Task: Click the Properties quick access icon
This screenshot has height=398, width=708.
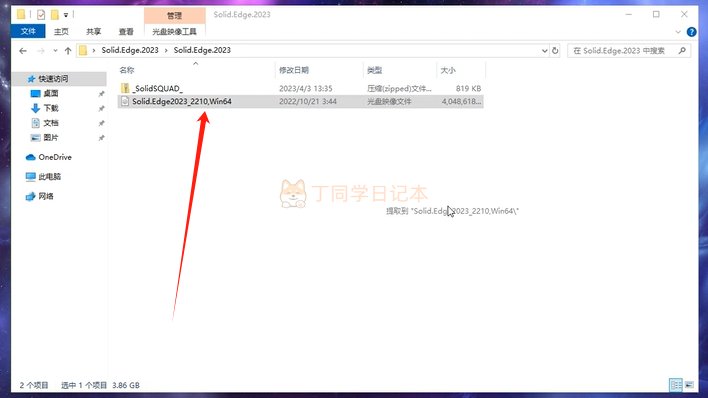Action: click(41, 15)
